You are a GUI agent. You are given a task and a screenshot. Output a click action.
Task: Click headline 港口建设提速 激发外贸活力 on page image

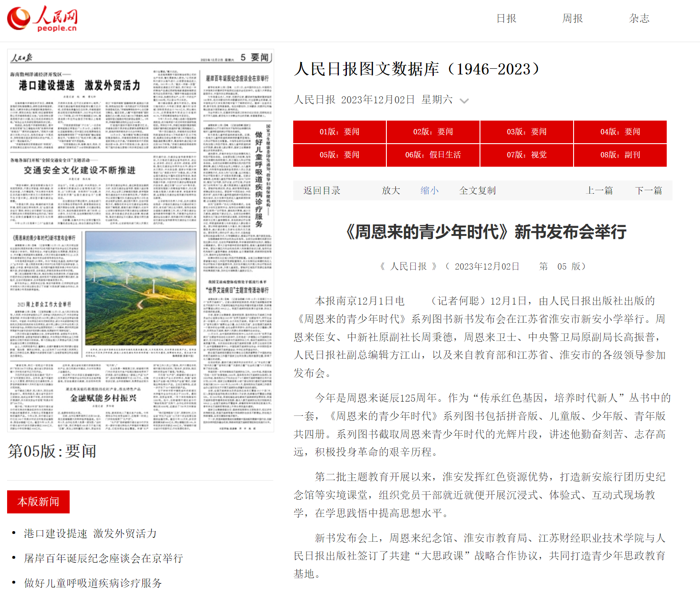click(79, 85)
